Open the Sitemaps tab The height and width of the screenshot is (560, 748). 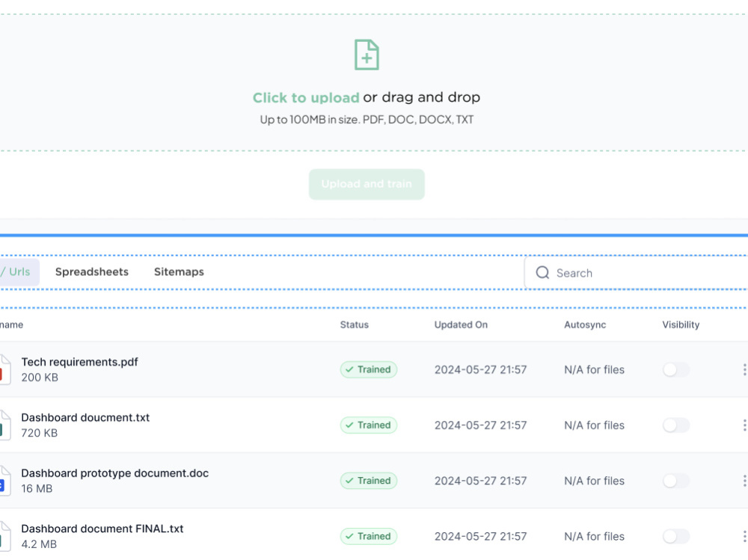179,271
